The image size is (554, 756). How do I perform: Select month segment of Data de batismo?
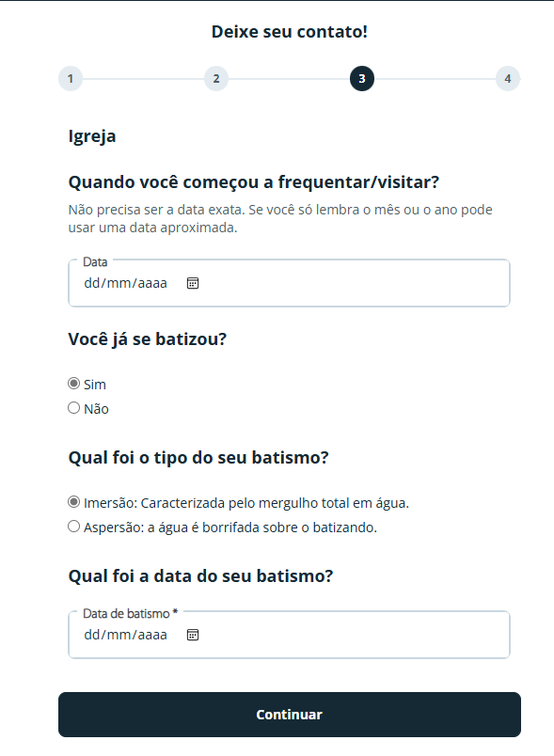point(119,635)
